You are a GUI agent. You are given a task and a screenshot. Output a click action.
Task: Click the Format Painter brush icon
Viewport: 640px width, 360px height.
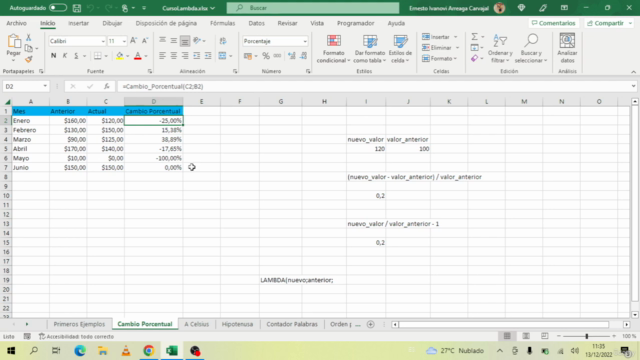tap(29, 60)
